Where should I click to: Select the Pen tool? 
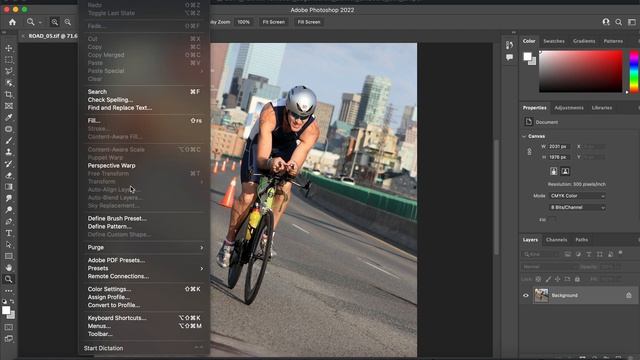coord(9,221)
